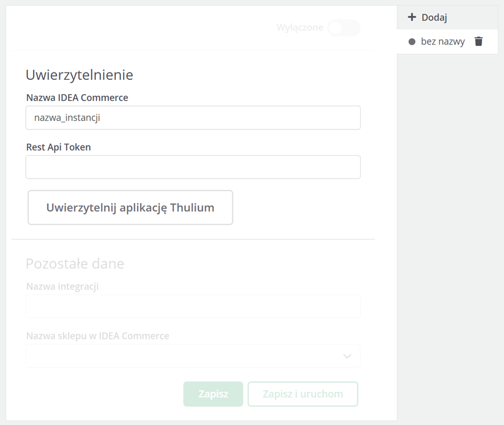Click the Wyłączone status label

pyautogui.click(x=300, y=28)
